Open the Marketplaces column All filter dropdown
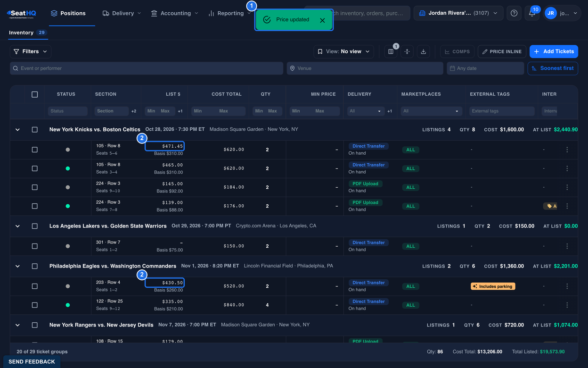This screenshot has height=368, width=588. [x=431, y=111]
